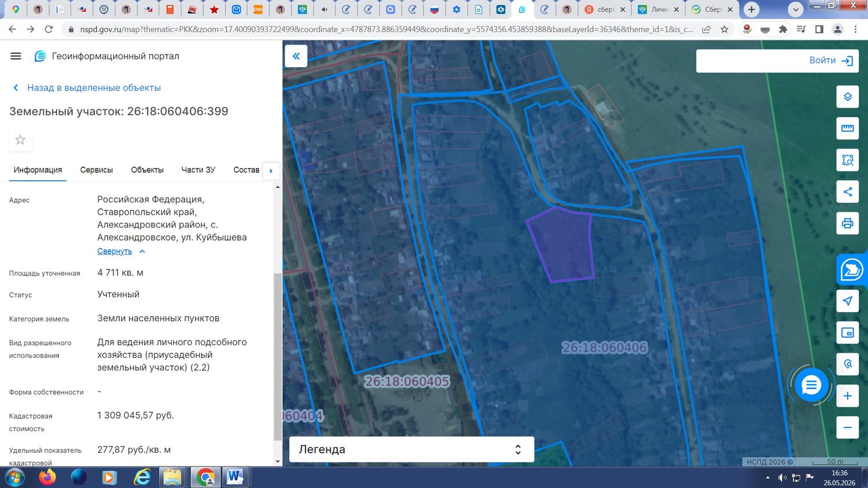Select the ruler measurement tool
Viewport: 868px width, 488px height.
pos(848,128)
